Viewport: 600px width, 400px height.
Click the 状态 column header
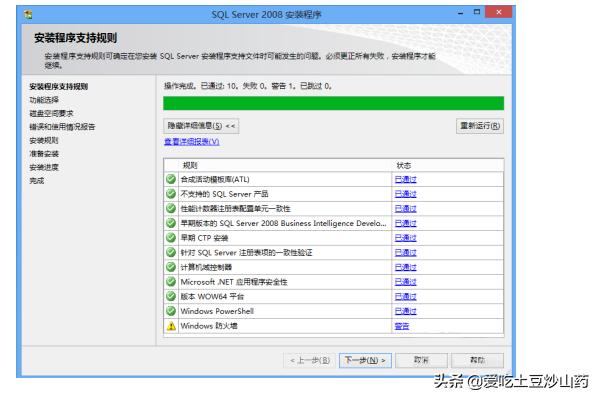coord(403,165)
